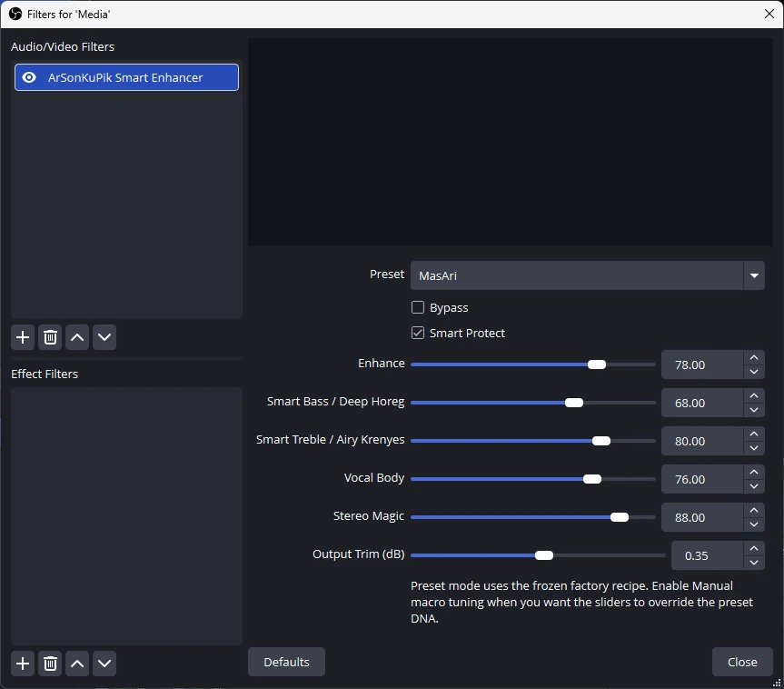Click the Close button at bottom right
The height and width of the screenshot is (689, 784).
click(742, 662)
